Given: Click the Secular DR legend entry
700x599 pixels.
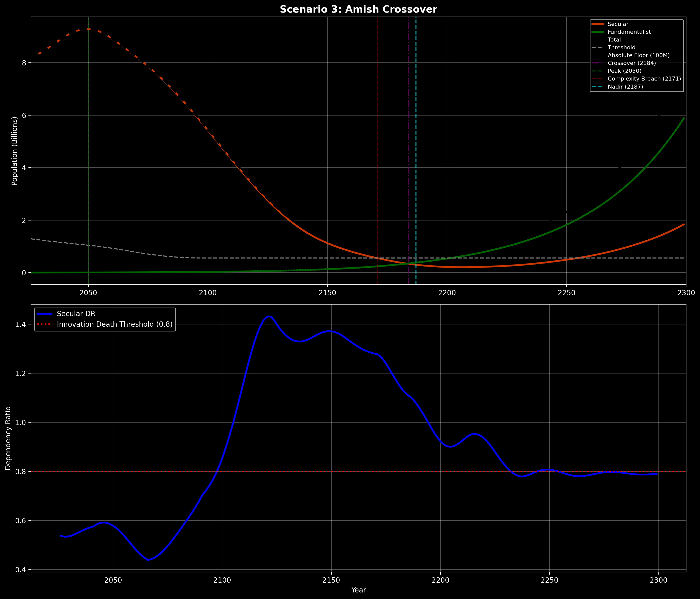Looking at the screenshot, I should coord(76,314).
